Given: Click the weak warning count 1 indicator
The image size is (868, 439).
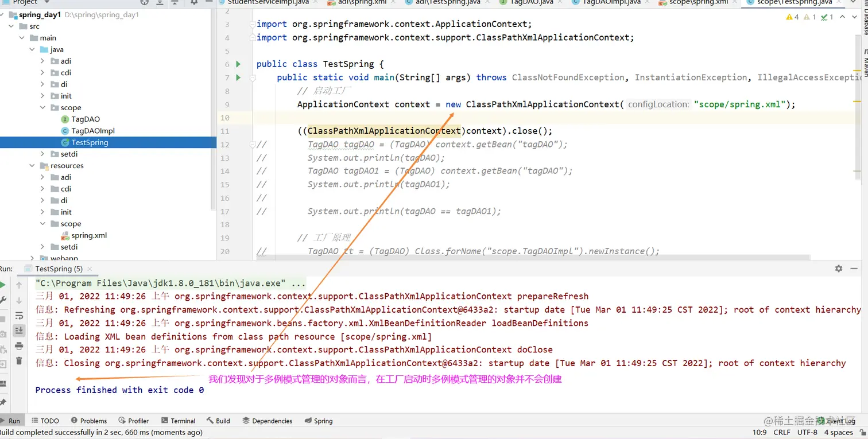Looking at the screenshot, I should click(x=809, y=17).
